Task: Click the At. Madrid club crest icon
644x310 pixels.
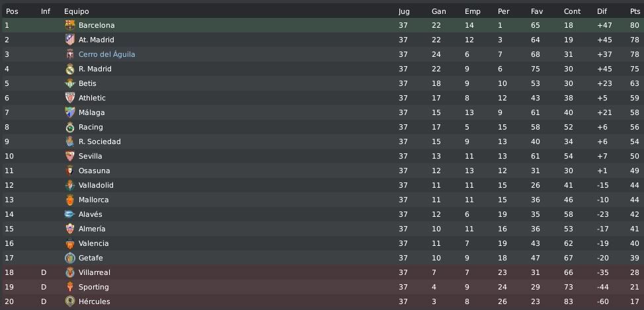Action: click(x=70, y=40)
